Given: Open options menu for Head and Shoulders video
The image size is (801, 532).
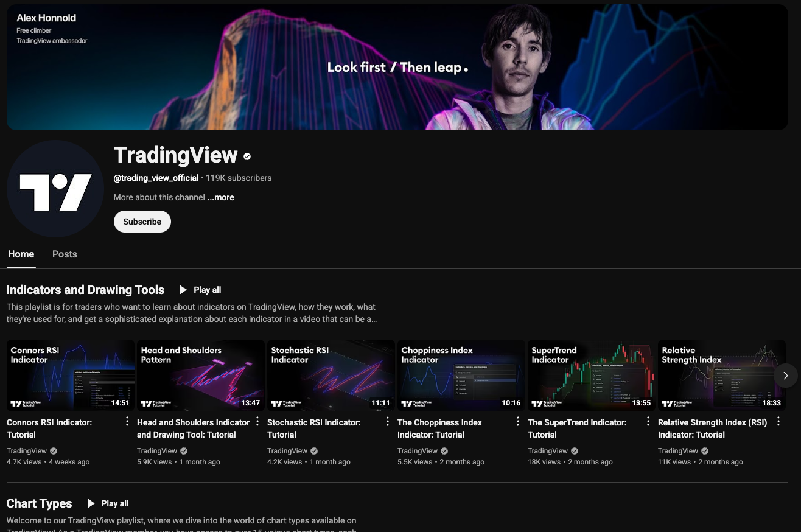Looking at the screenshot, I should [257, 422].
